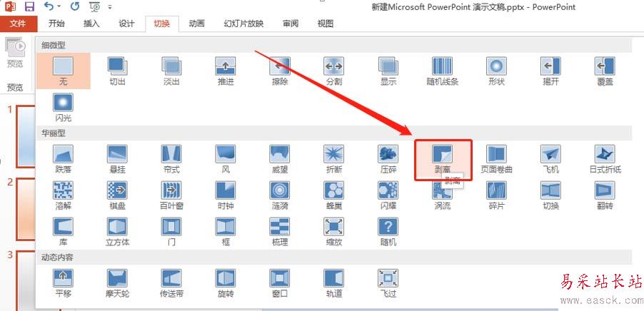Select the 窗口 window transition
Screen dimensions: 644x311
280,282
